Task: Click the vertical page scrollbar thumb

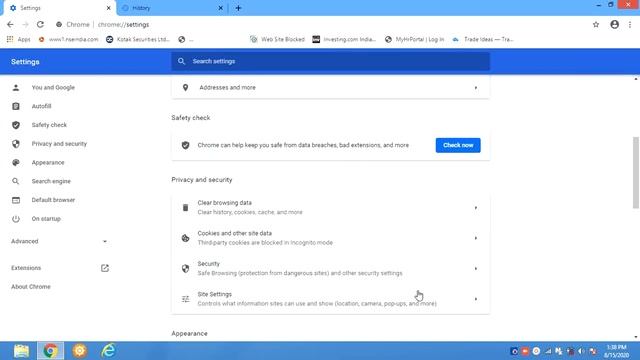Action: pyautogui.click(x=636, y=172)
